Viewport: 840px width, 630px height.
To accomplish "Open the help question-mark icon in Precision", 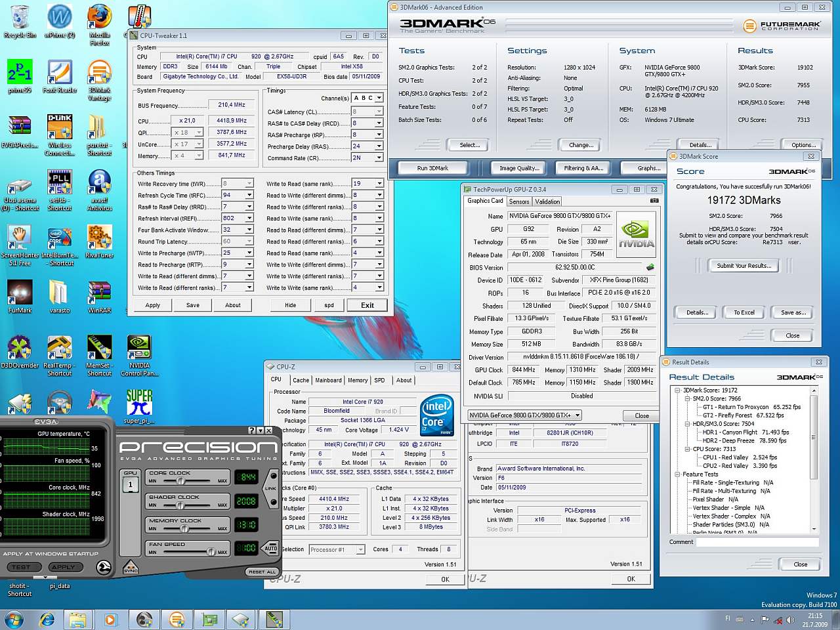I will (252, 430).
